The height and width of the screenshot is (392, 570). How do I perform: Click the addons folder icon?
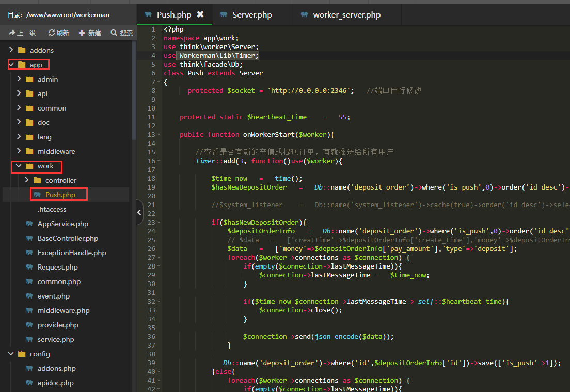point(22,50)
